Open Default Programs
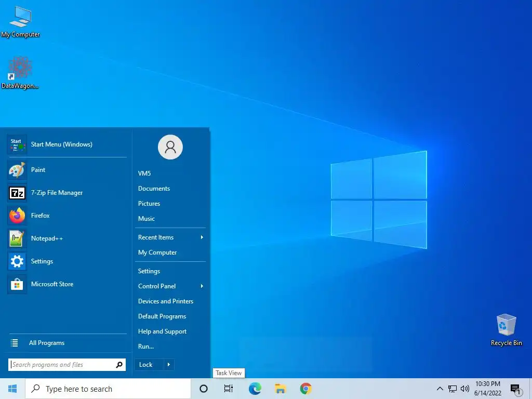 point(162,316)
